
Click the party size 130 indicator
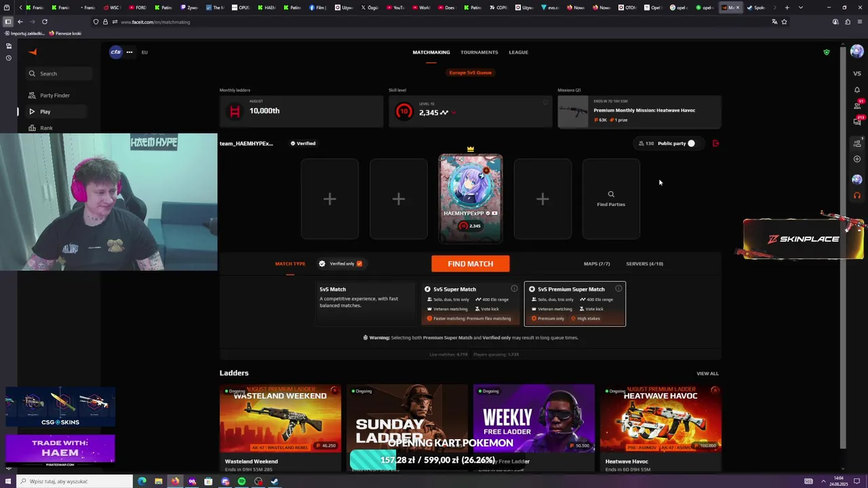[646, 144]
